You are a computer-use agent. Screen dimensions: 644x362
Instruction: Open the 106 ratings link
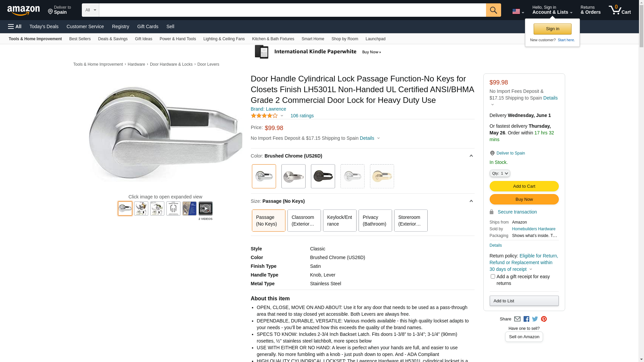click(302, 116)
